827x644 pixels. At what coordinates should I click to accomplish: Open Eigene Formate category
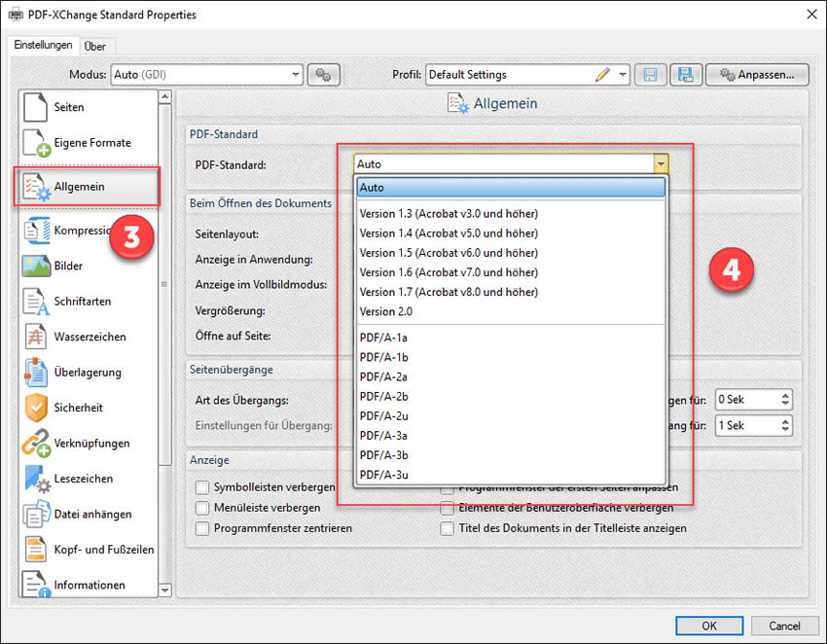[x=89, y=143]
